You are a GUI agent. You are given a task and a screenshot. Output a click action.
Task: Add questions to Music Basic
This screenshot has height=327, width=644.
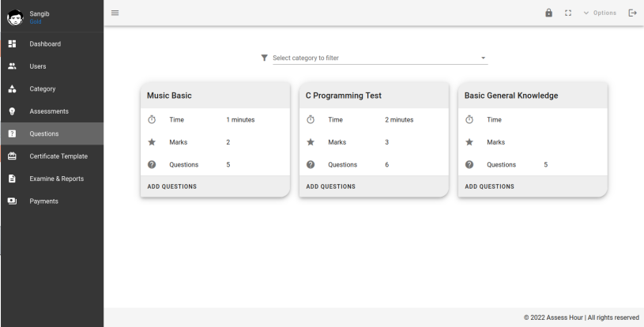coord(172,186)
